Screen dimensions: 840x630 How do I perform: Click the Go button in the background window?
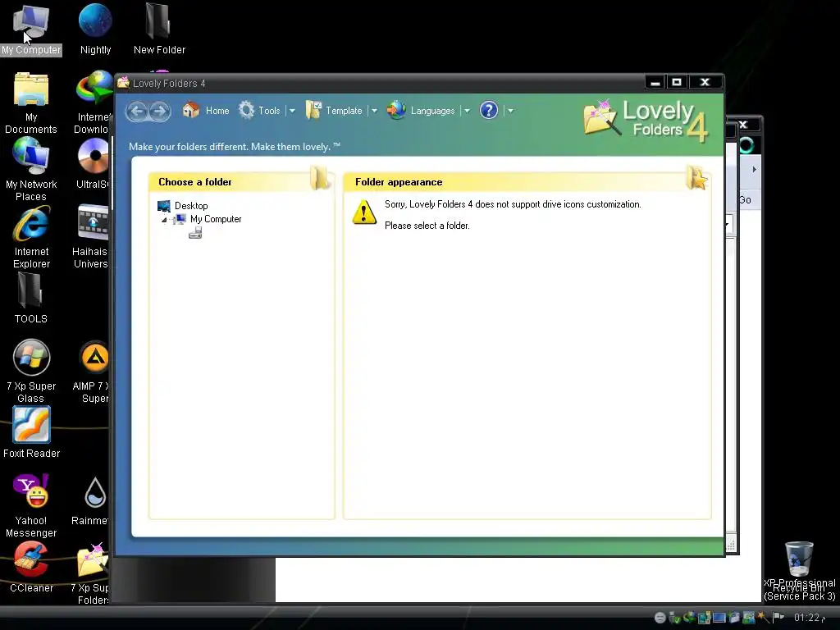click(x=745, y=200)
